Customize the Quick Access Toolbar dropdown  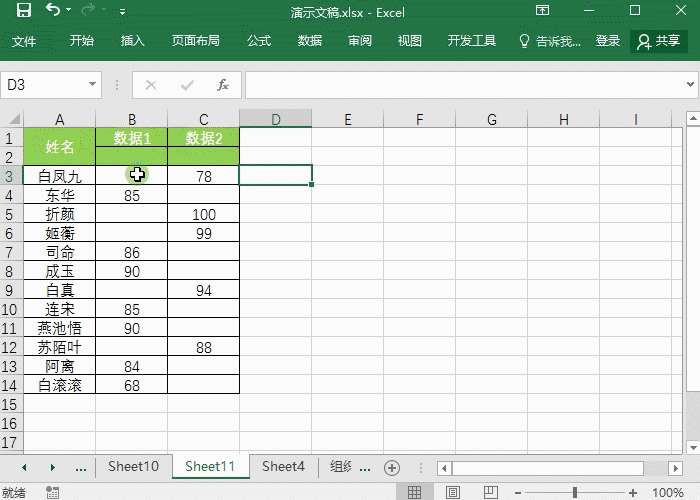coord(122,12)
